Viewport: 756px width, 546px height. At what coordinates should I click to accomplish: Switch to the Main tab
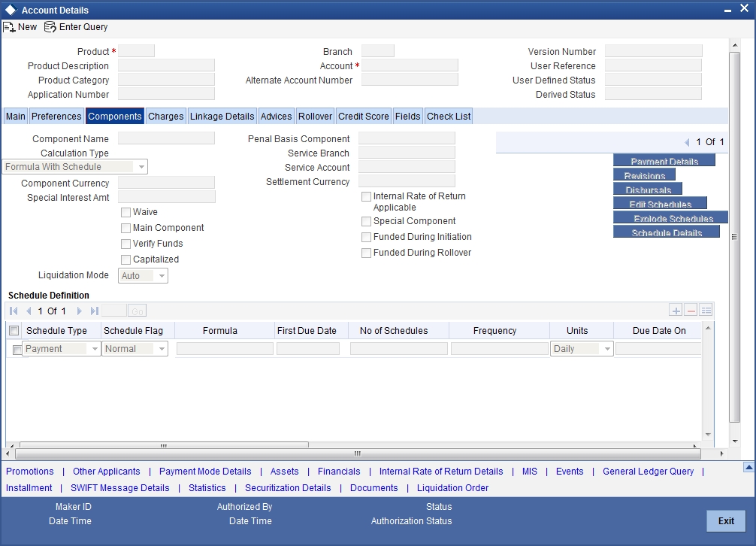(x=16, y=117)
